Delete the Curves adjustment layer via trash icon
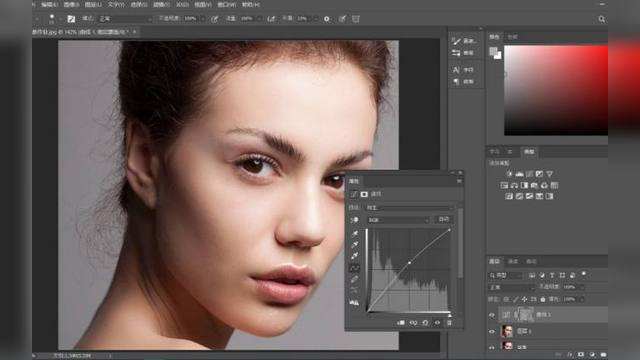Screen dimensions: 640x360 click(449, 323)
